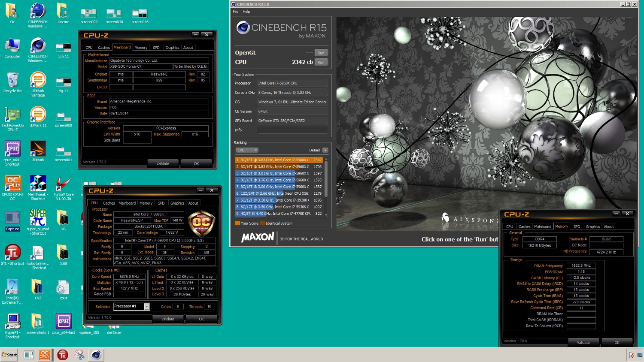Viewport: 644px width, 362px height.
Task: Click the red GTL icon in the taskbar
Action: coord(63,355)
